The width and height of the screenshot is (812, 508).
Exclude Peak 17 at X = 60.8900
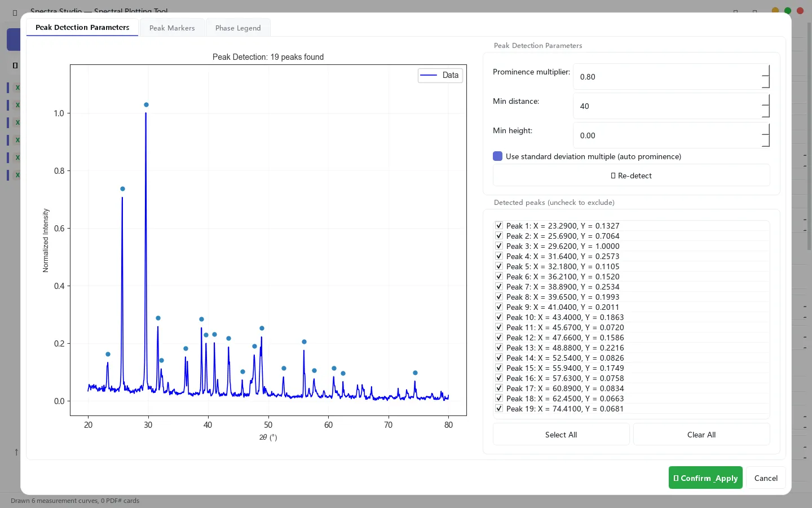pyautogui.click(x=499, y=388)
